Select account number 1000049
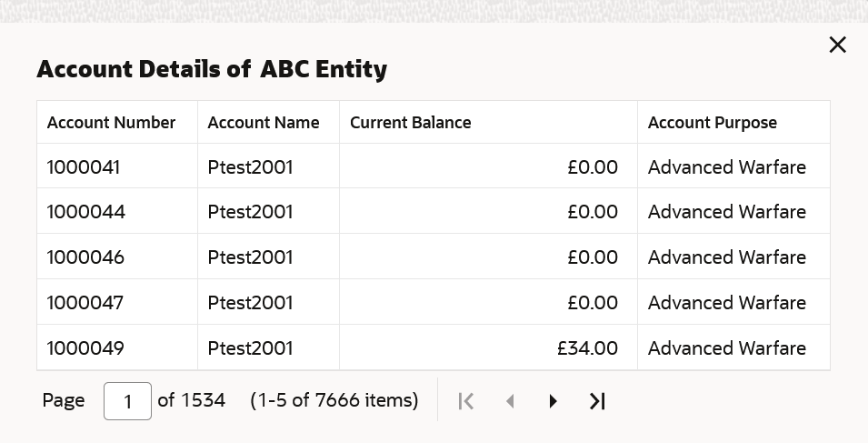Image resolution: width=868 pixels, height=443 pixels. coord(85,348)
